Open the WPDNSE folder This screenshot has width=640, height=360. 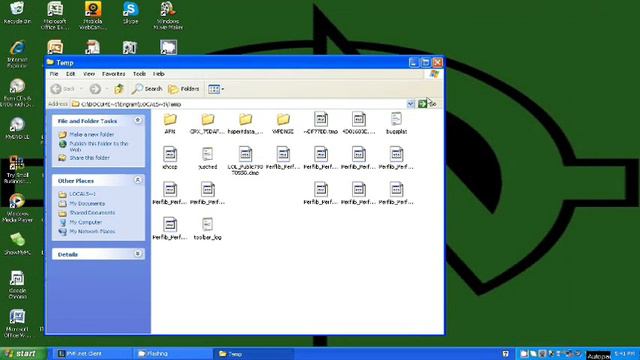283,124
